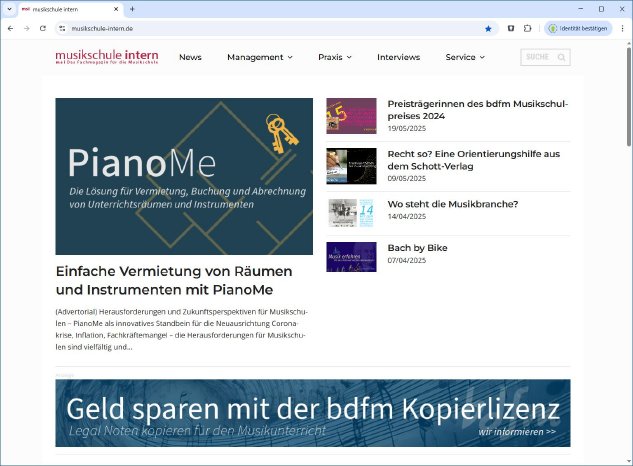Expand the Praxis dropdown menu

click(335, 57)
